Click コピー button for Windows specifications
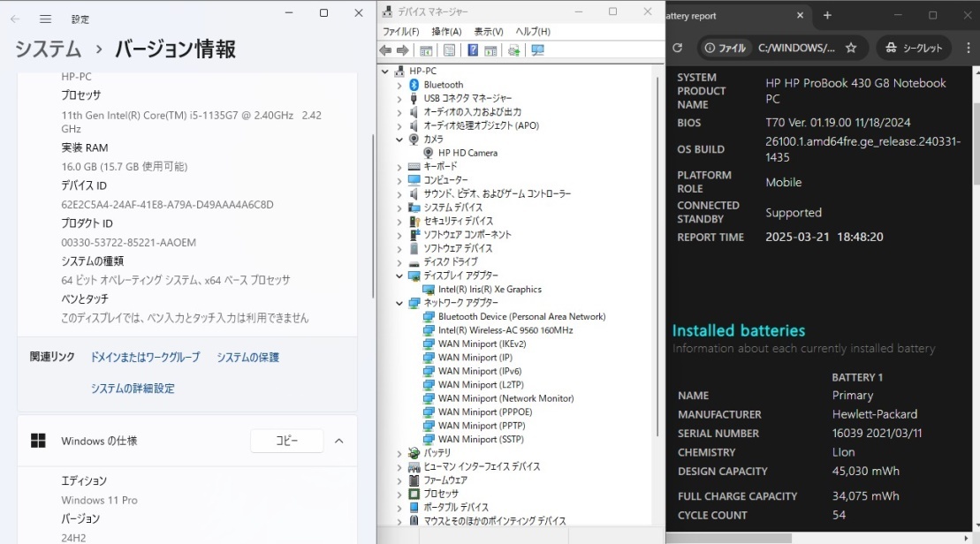This screenshot has width=980, height=544. point(287,441)
